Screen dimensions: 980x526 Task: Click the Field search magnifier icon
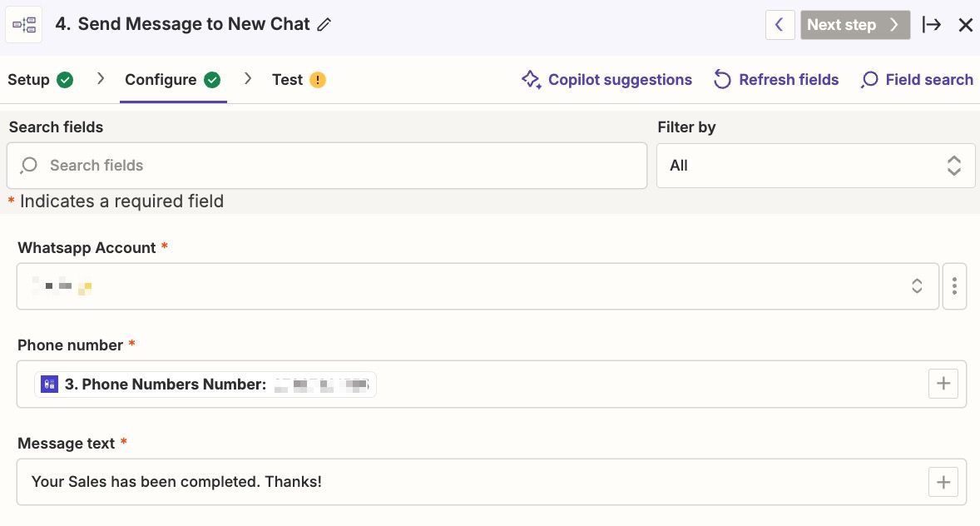point(869,79)
